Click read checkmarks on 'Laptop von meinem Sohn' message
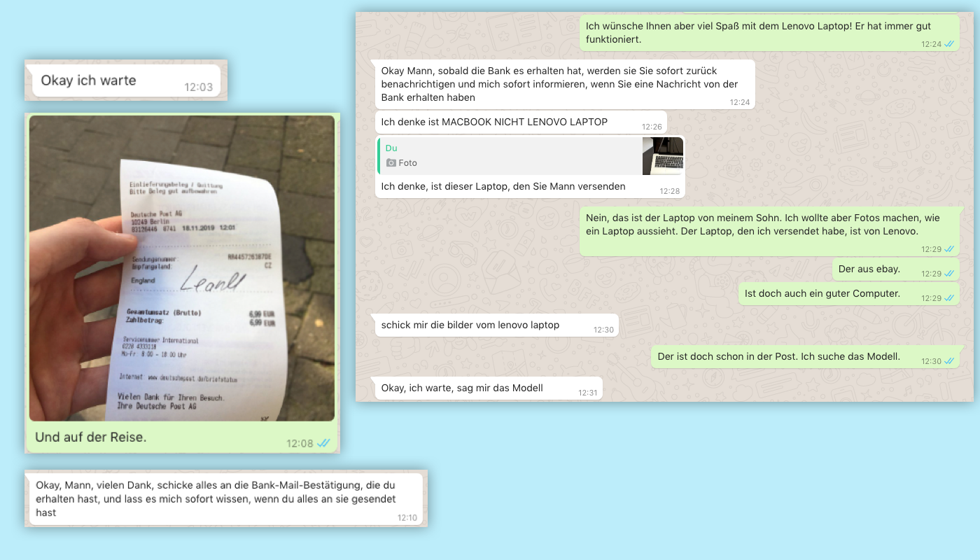Screen dimensions: 980x560 [x=949, y=248]
